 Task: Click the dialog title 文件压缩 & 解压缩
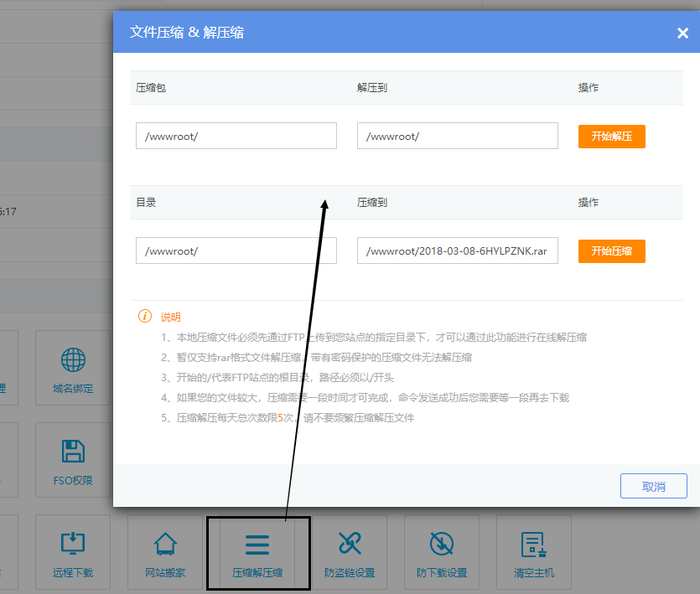[187, 33]
